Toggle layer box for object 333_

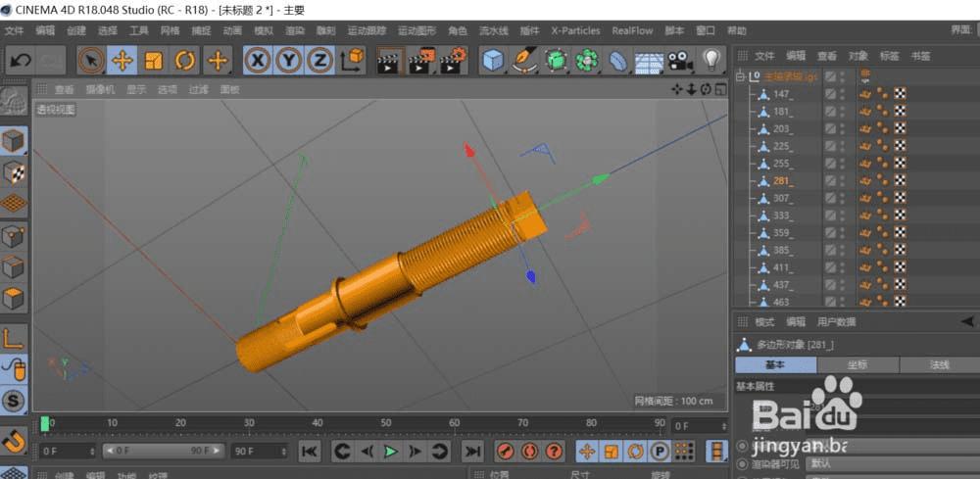pos(830,216)
